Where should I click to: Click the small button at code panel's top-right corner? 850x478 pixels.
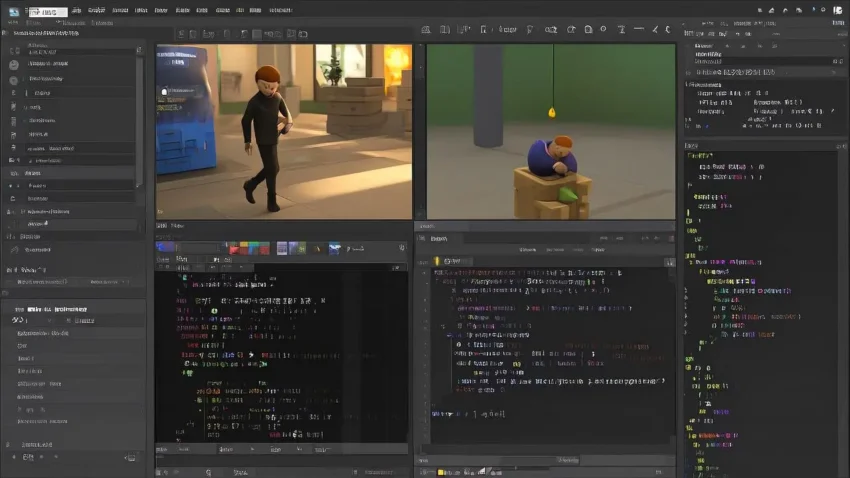[670, 262]
